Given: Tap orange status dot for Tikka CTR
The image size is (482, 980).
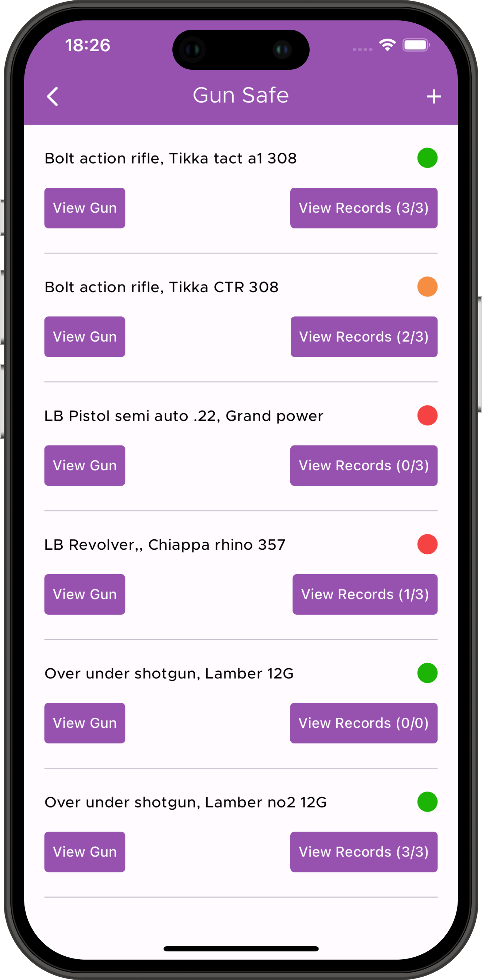Looking at the screenshot, I should pyautogui.click(x=427, y=286).
